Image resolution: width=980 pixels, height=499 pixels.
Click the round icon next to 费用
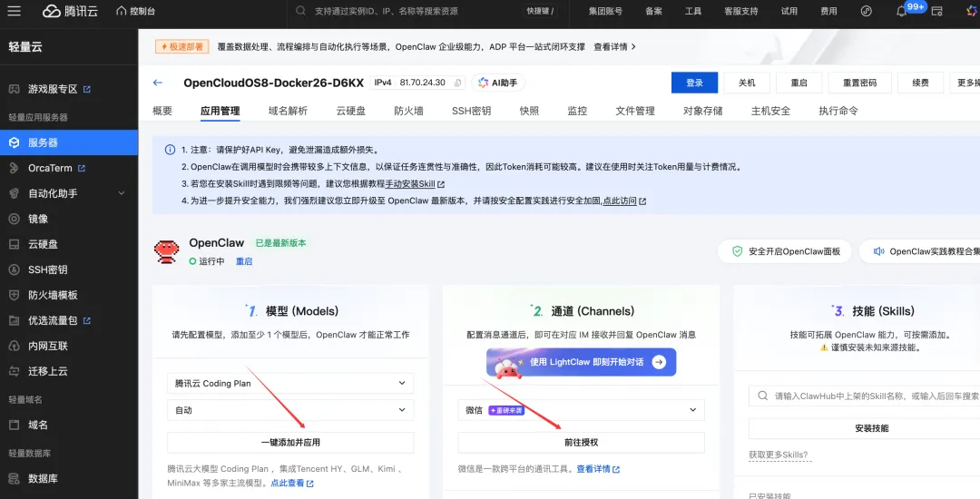(x=867, y=11)
